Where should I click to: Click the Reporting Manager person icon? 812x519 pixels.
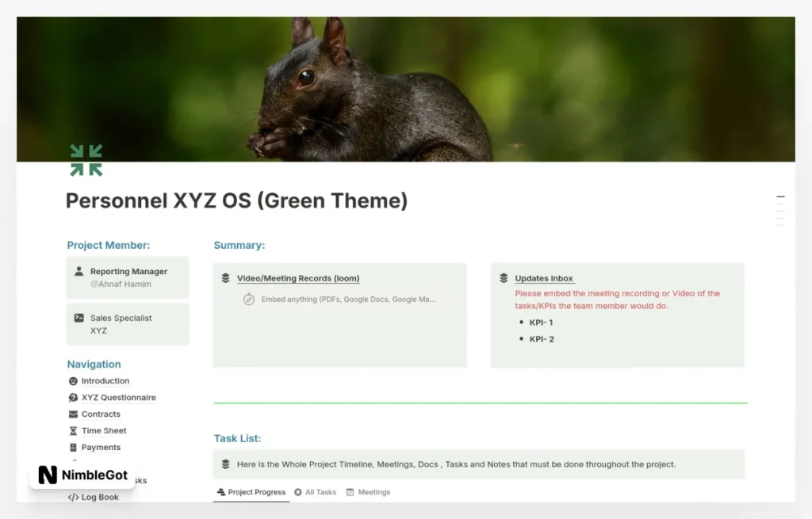pos(79,271)
